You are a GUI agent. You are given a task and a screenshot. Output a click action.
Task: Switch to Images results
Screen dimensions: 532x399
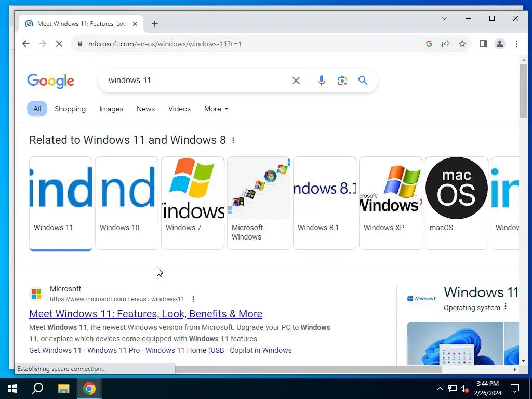[x=111, y=109]
